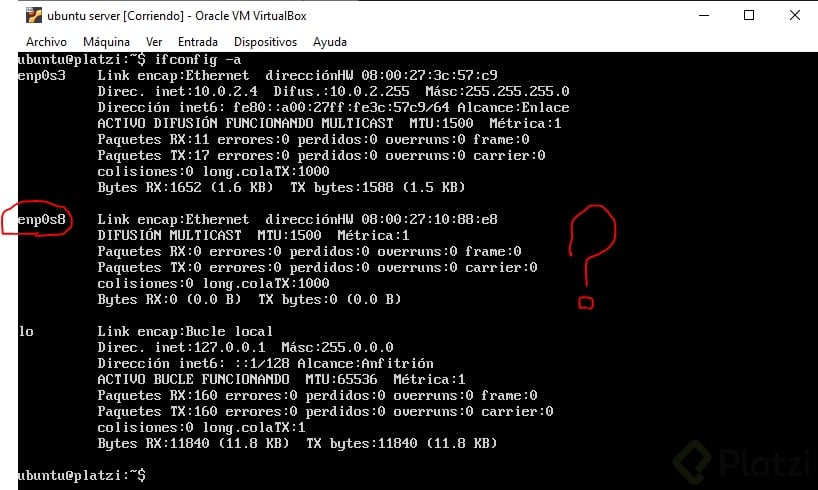818x490 pixels.
Task: Click 'ACTIVO BUCLE FUNCIONANDO' flags line
Action: tap(194, 379)
